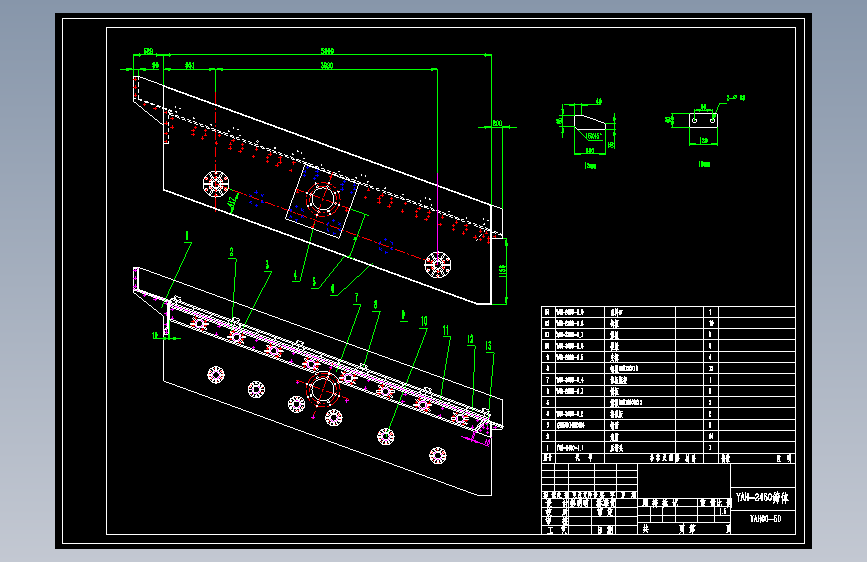This screenshot has height=562, width=867.
Task: Click row 7 number cell in parts list
Action: 547,380
